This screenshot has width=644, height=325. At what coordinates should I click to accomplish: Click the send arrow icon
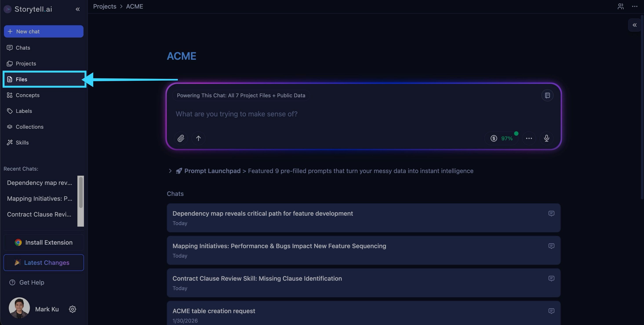[x=198, y=138]
